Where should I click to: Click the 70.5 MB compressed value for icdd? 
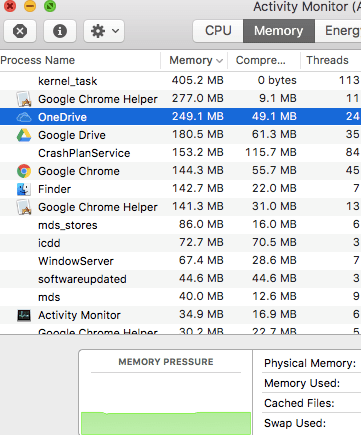(x=274, y=242)
